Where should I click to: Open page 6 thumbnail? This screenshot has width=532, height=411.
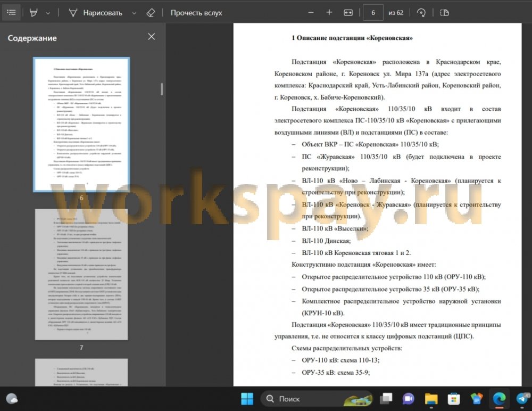[81, 125]
